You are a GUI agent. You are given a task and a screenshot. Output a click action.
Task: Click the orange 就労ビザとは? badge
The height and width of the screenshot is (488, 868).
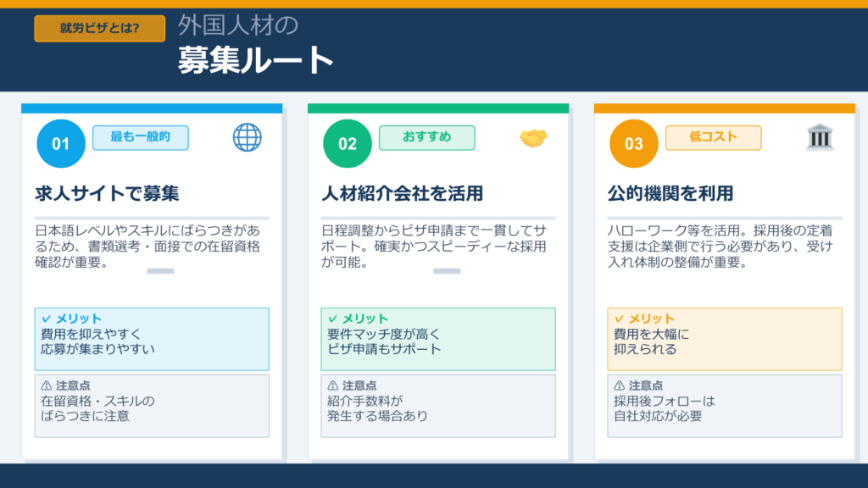click(99, 28)
